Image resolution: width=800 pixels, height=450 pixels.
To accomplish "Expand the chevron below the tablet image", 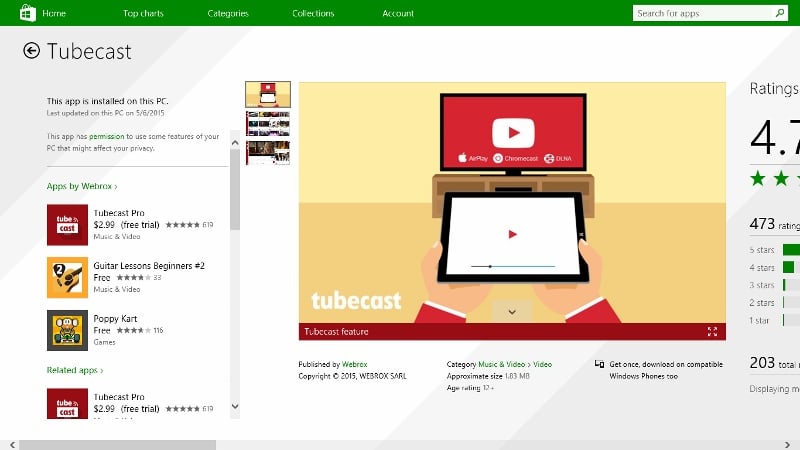I will tap(512, 312).
